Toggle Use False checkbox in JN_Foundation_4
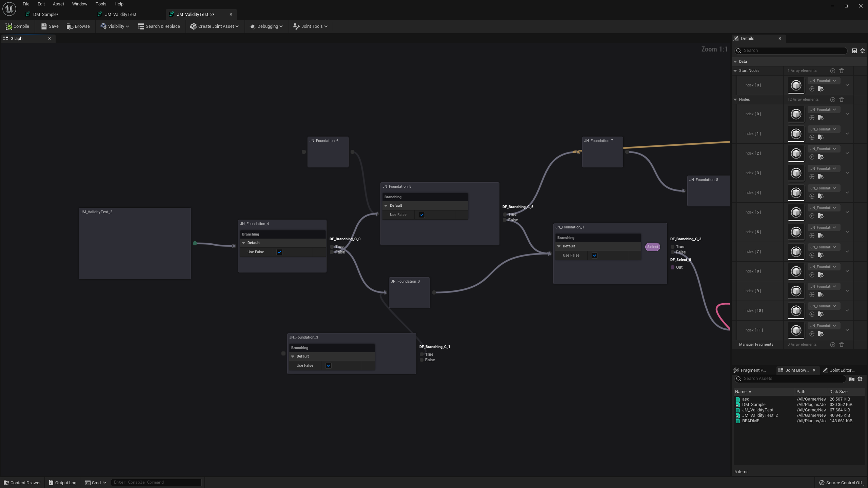Screen dimensions: 868x488 279,252
